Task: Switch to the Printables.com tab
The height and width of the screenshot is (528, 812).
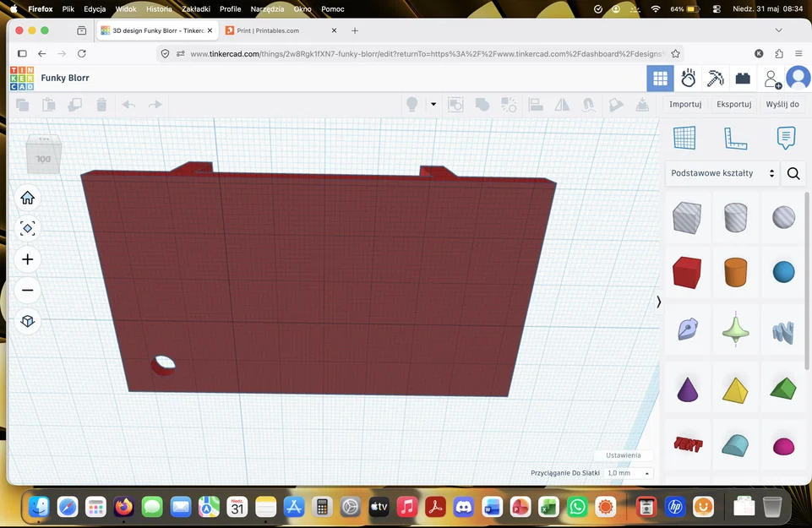Action: 281,31
